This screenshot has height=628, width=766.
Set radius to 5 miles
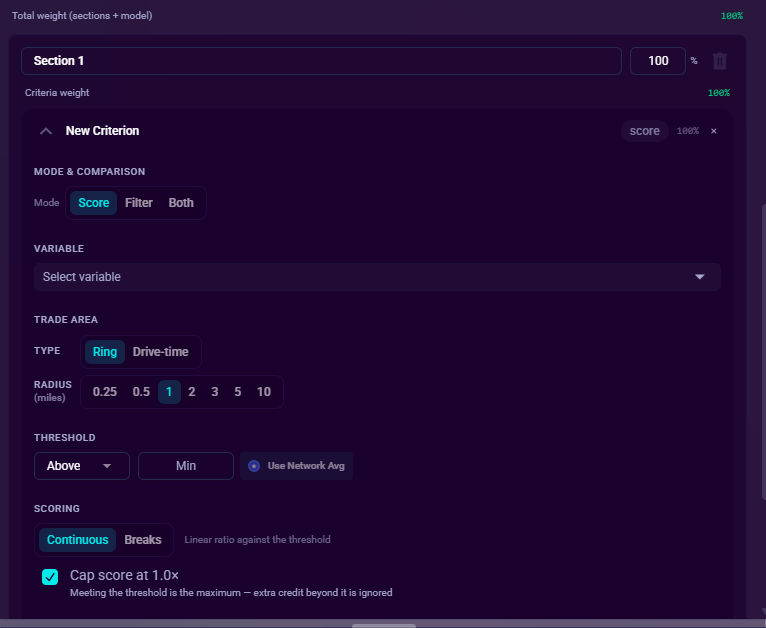pos(237,392)
